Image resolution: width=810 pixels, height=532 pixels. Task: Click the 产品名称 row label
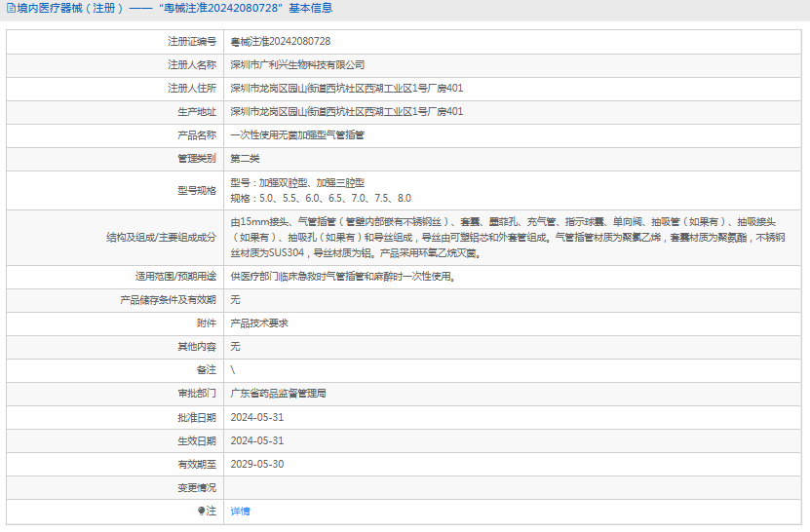pyautogui.click(x=197, y=135)
